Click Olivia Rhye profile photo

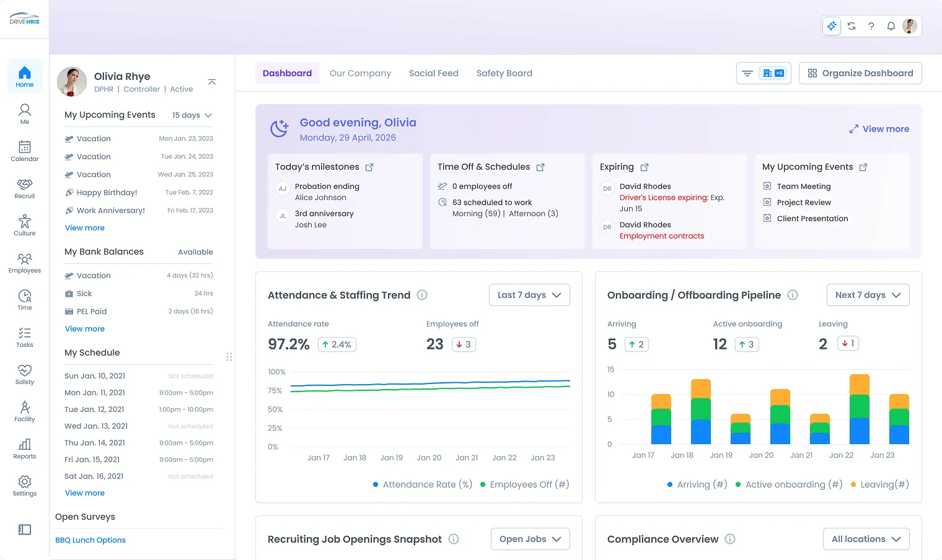[x=72, y=82]
